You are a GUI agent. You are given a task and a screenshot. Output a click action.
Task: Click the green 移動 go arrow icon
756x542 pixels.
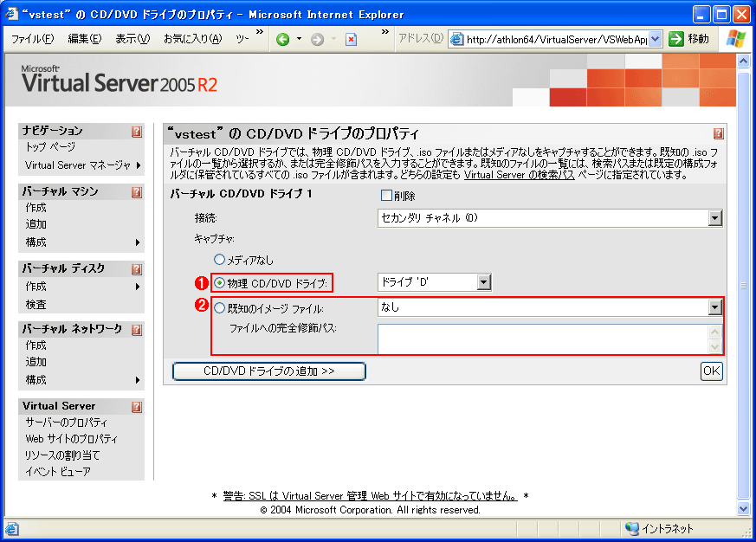(676, 39)
